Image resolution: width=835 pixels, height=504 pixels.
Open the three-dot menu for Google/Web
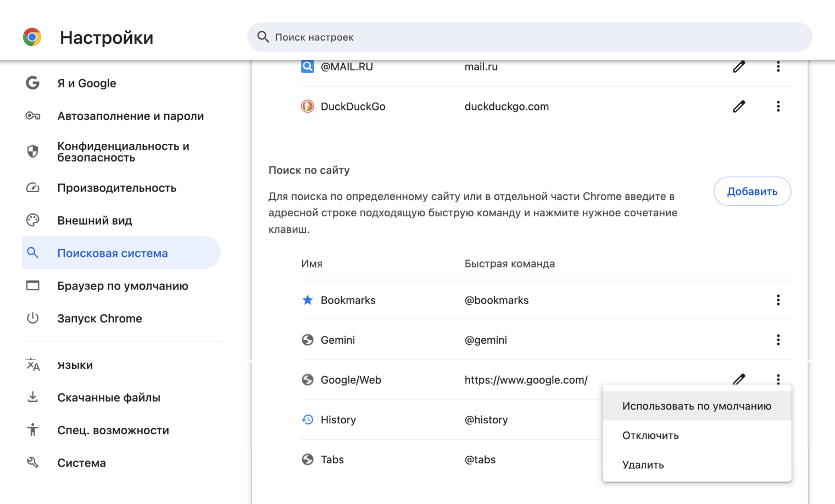coord(778,379)
